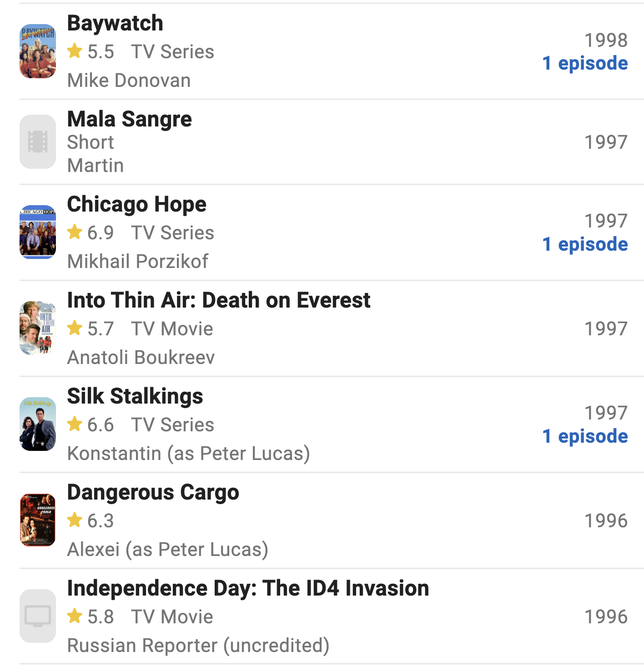Click the Independence Day TV placeholder icon
The width and height of the screenshot is (644, 667).
38,616
